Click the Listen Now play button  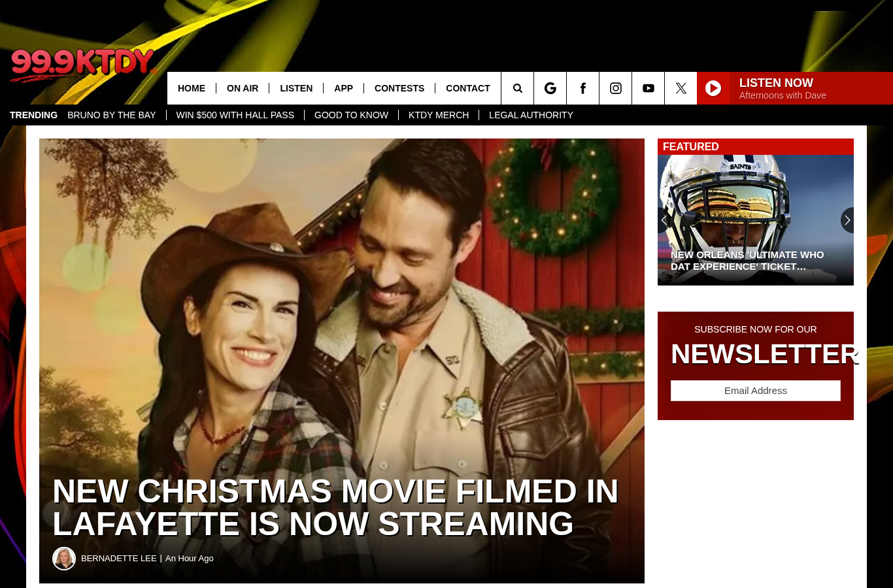click(713, 88)
